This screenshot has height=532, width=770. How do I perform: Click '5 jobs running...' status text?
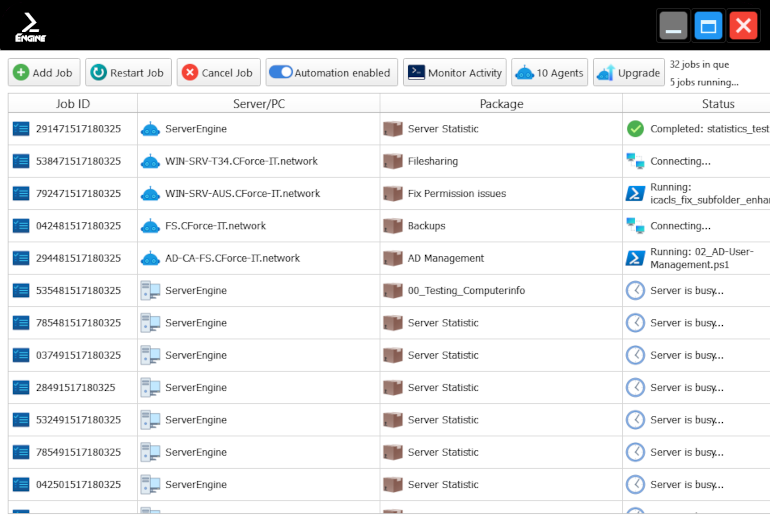[x=704, y=82]
